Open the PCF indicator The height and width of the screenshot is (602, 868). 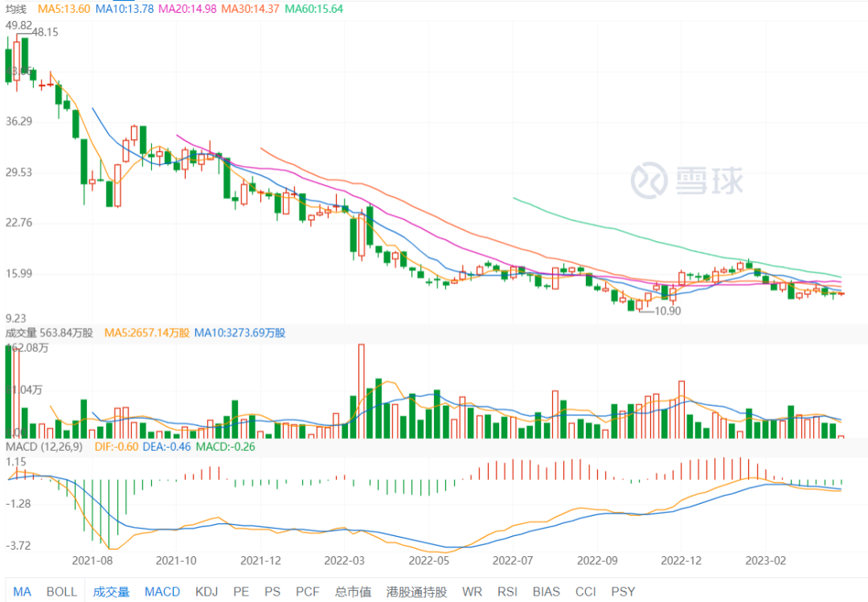308,592
